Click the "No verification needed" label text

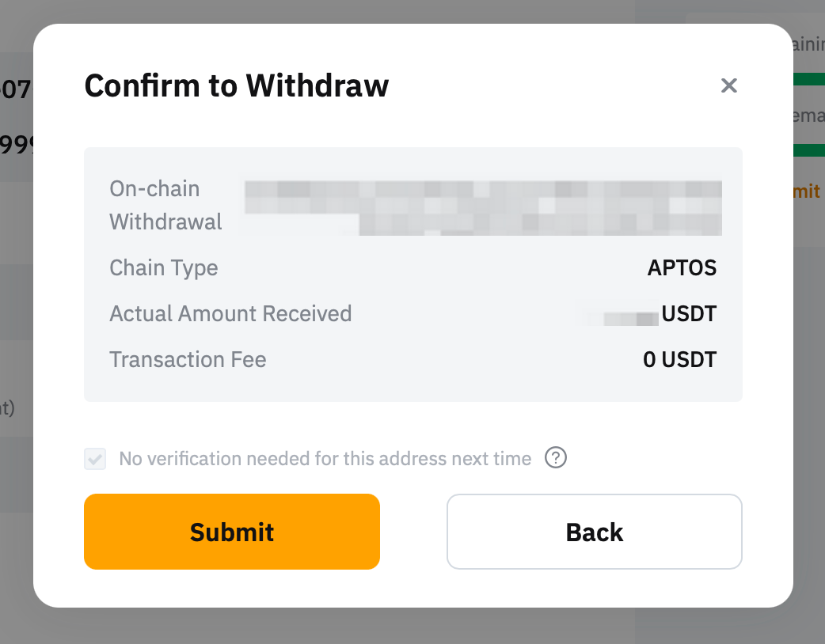pyautogui.click(x=325, y=459)
